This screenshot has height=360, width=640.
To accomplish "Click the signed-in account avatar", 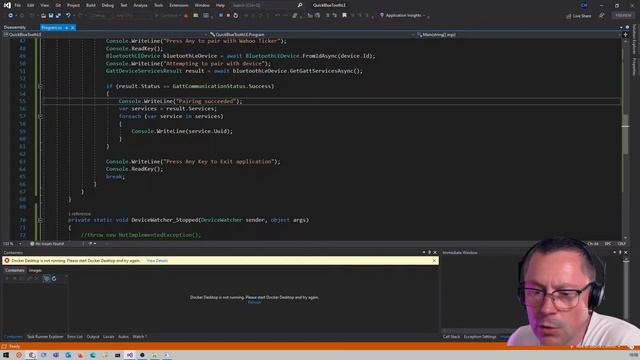I will 584,5.
